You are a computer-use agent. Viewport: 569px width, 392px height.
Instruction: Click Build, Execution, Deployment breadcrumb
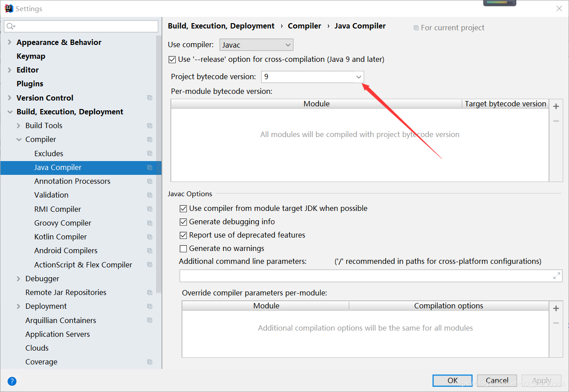click(x=221, y=26)
